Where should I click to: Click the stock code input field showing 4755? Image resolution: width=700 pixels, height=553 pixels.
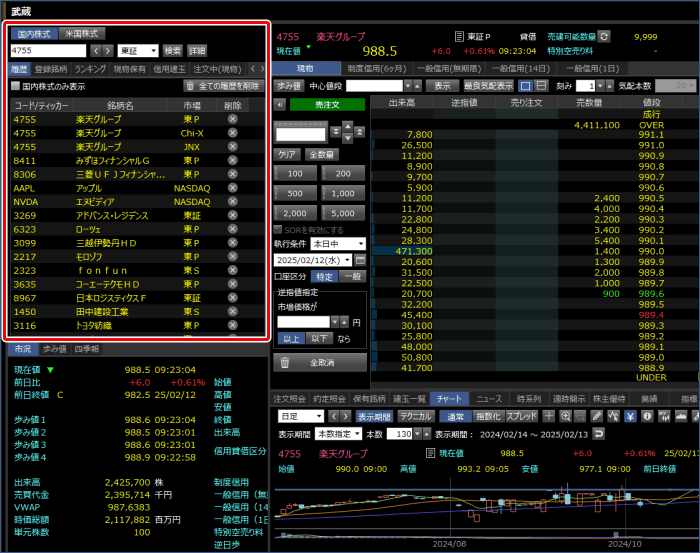click(x=48, y=50)
